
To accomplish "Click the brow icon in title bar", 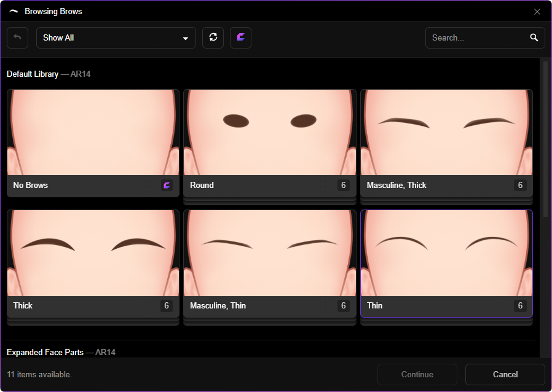I will 14,11.
